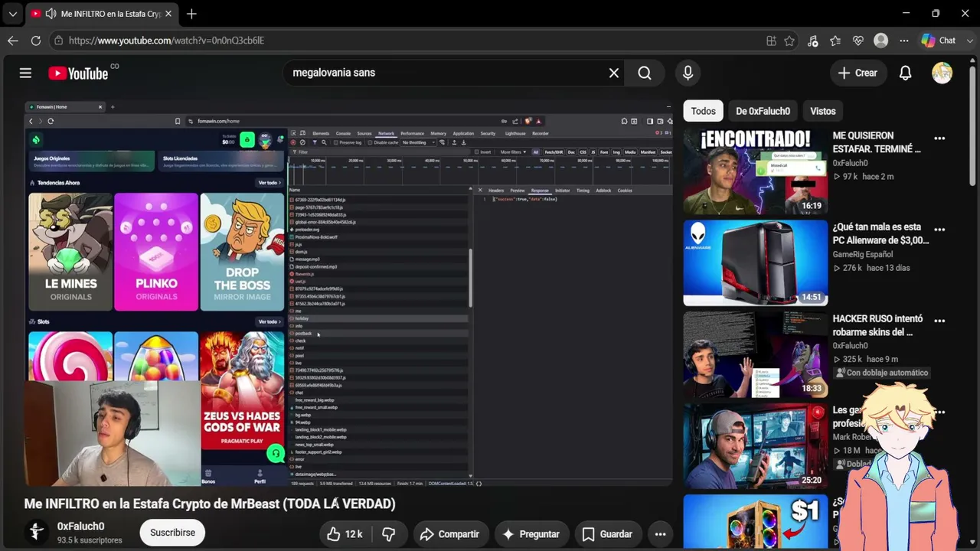Image resolution: width=980 pixels, height=551 pixels.
Task: Open the YouTube guide hamburger menu
Action: pyautogui.click(x=25, y=73)
